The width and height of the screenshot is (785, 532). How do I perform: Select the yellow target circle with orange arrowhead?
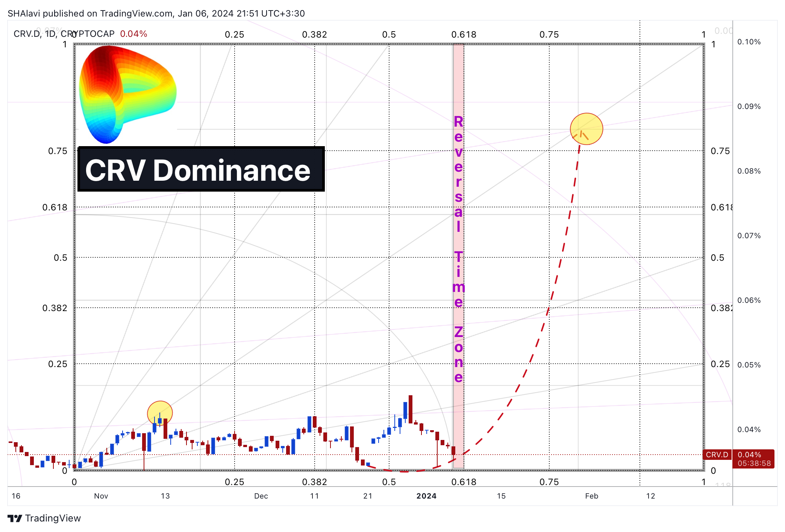coord(586,129)
